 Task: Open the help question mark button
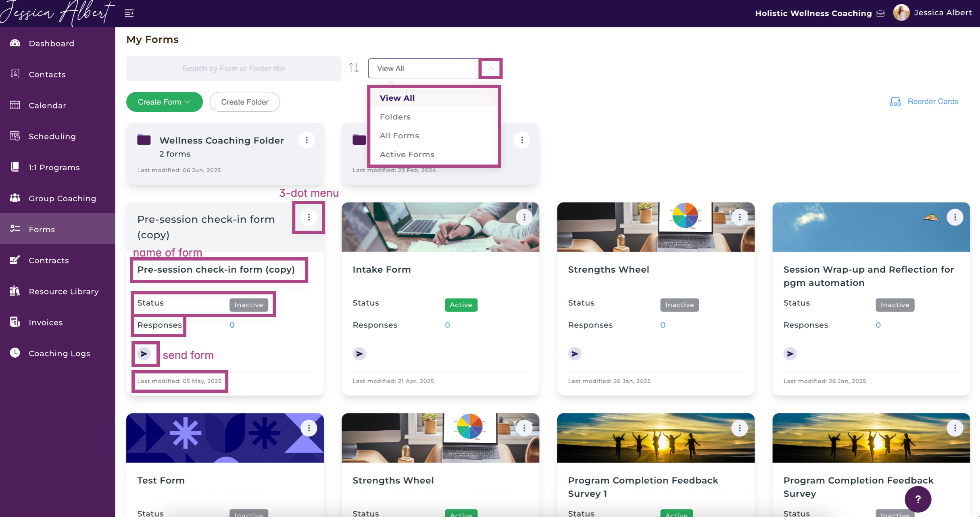[918, 499]
